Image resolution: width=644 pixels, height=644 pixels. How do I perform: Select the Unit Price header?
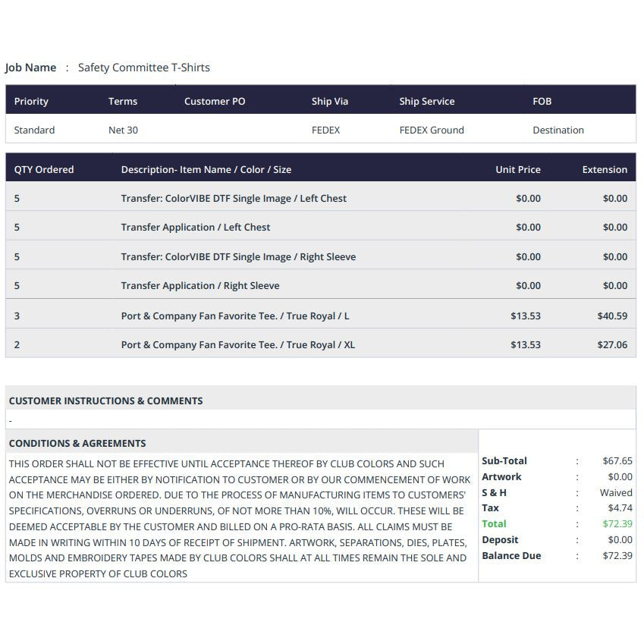518,169
